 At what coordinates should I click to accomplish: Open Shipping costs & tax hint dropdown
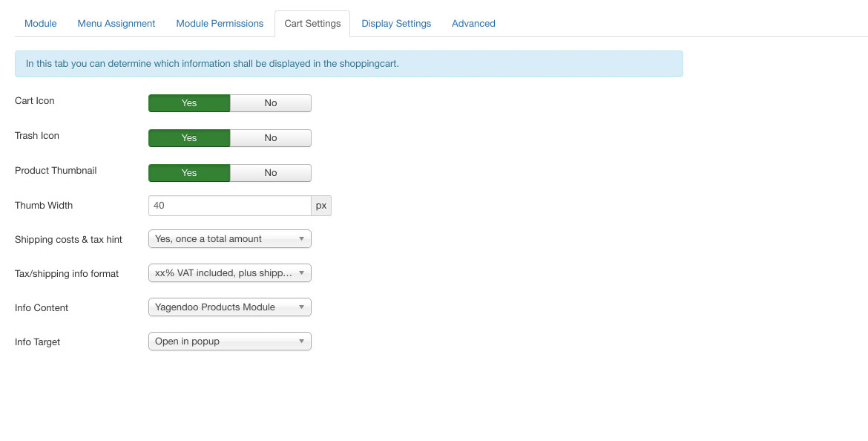point(230,239)
